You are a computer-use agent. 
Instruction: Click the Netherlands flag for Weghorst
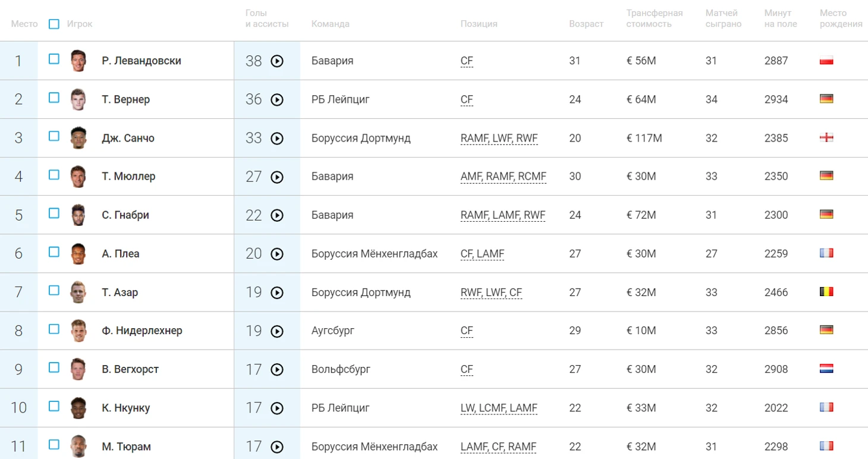826,369
